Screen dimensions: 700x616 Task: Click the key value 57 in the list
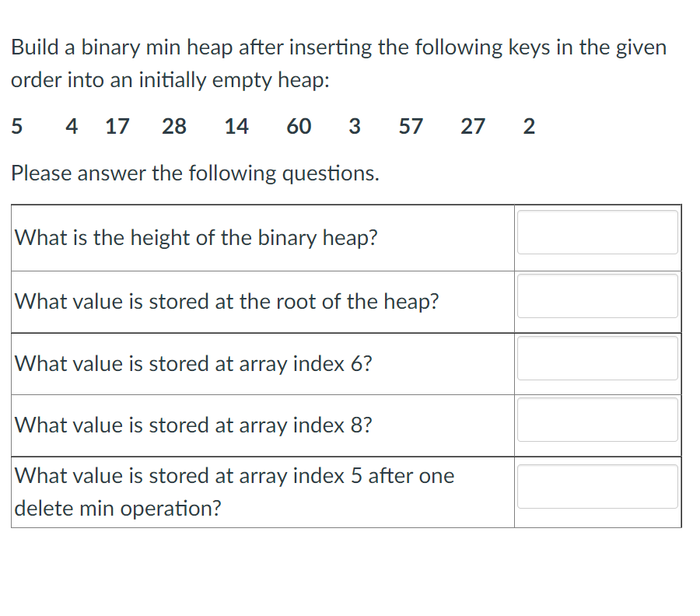coord(411,126)
